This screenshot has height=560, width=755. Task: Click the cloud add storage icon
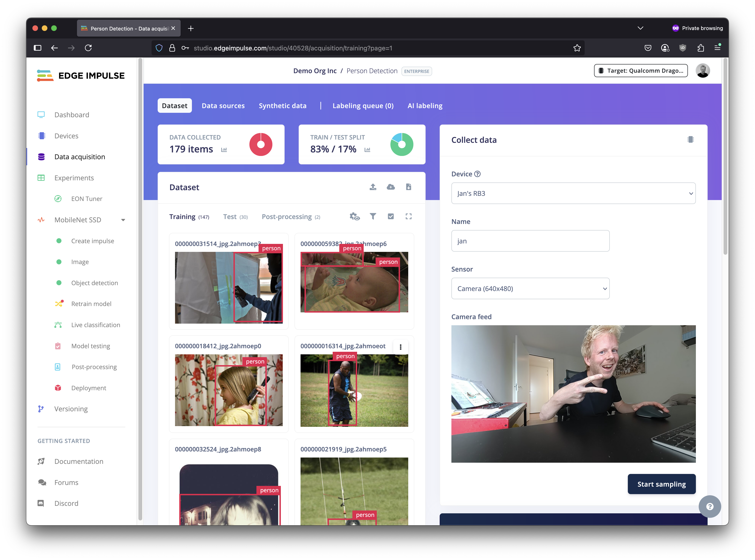391,187
